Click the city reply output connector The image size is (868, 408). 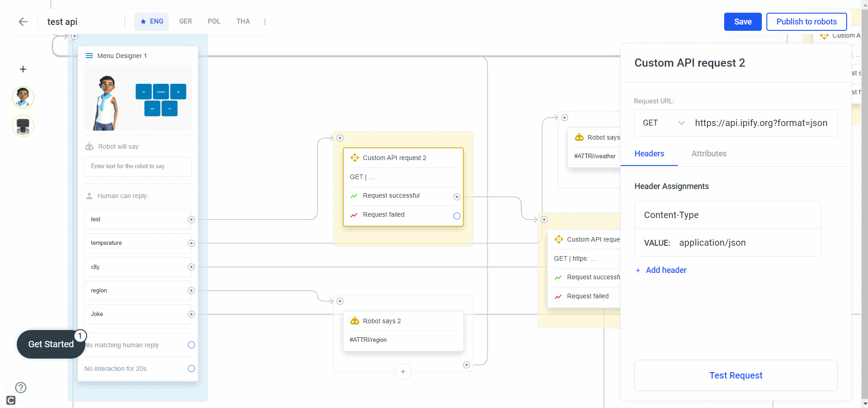(191, 267)
